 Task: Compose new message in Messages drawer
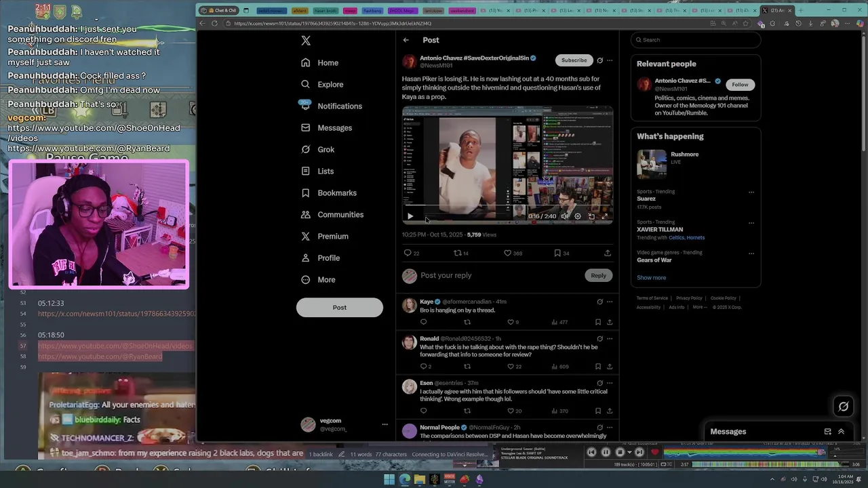point(827,432)
